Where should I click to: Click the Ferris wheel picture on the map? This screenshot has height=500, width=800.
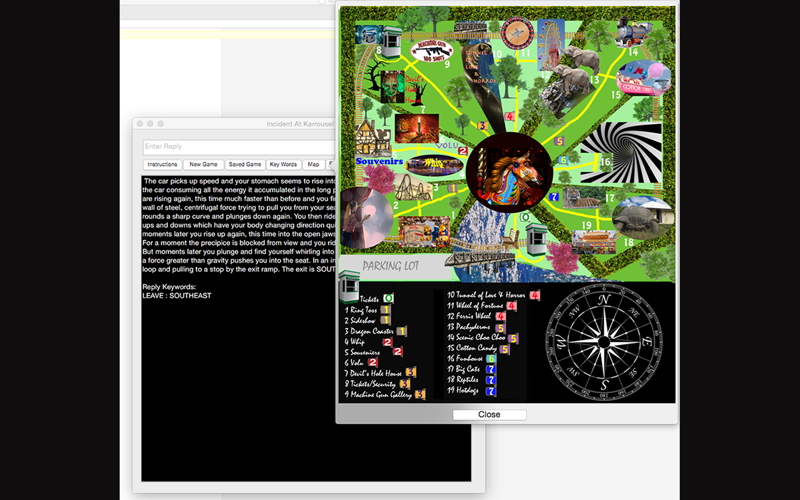[x=551, y=43]
